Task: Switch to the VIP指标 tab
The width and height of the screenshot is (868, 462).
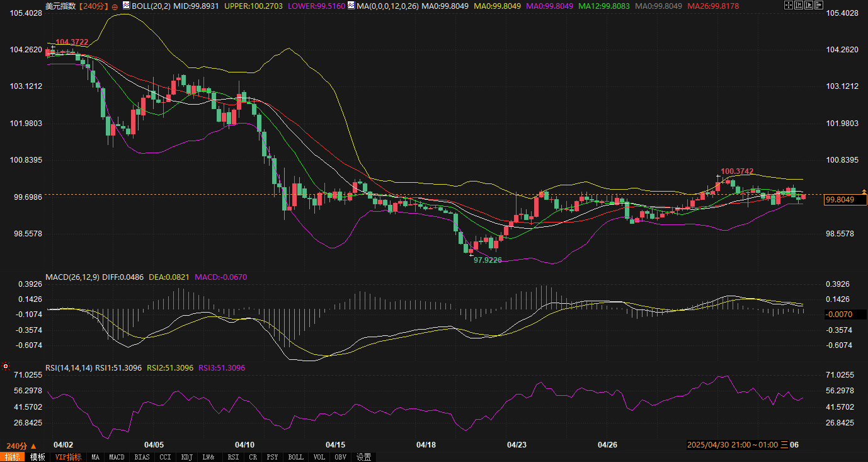Action: coord(68,457)
